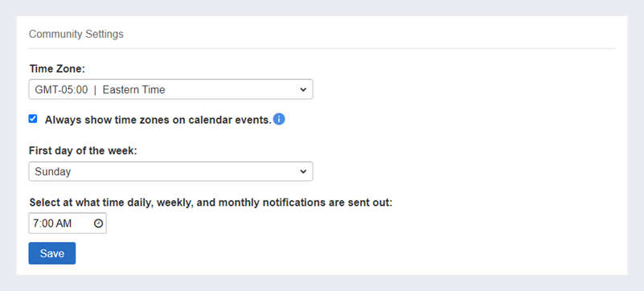Click the 'First day of the week:' label

click(83, 150)
